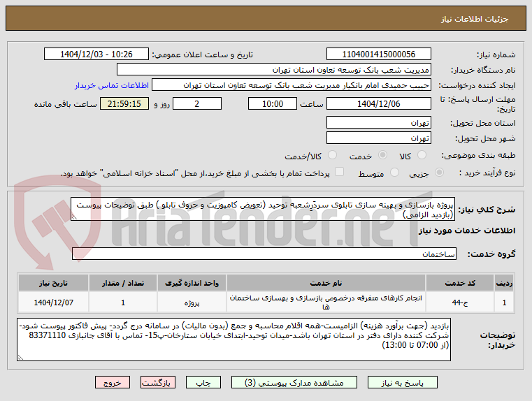The image size is (532, 401).
Task: Click the ایجاد کننده درخواست field
Action: pyautogui.click(x=292, y=85)
